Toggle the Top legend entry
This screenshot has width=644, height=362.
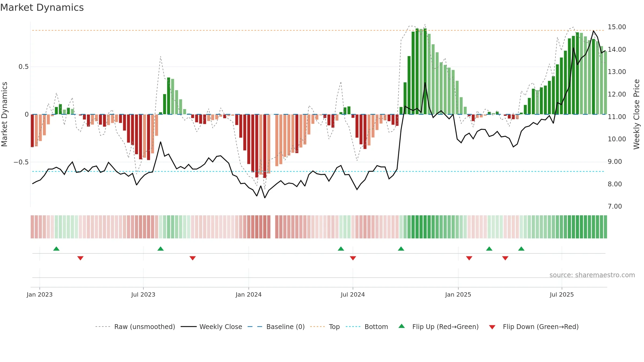[x=325, y=327]
